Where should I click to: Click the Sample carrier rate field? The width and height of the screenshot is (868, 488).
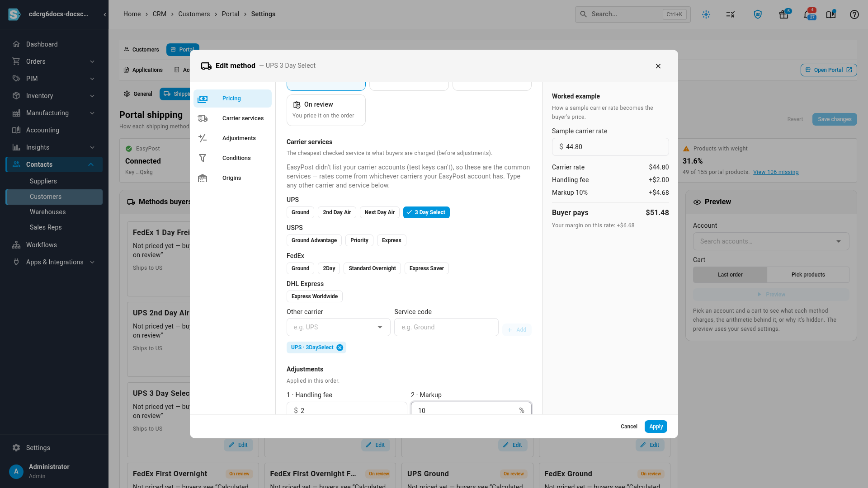coord(610,147)
